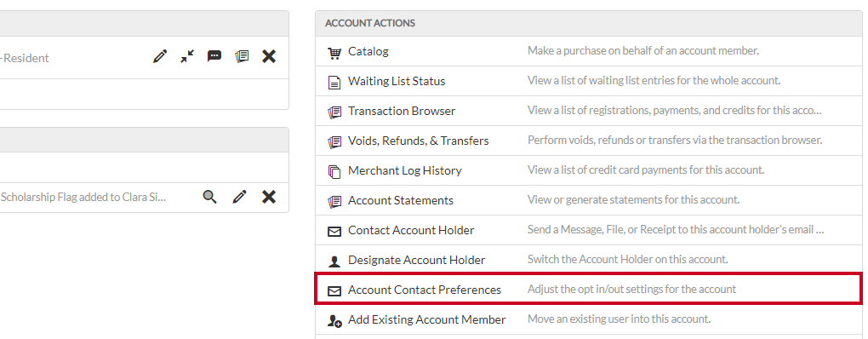Select Voids, Refunds, & Transfers
This screenshot has width=868, height=339.
tap(419, 141)
